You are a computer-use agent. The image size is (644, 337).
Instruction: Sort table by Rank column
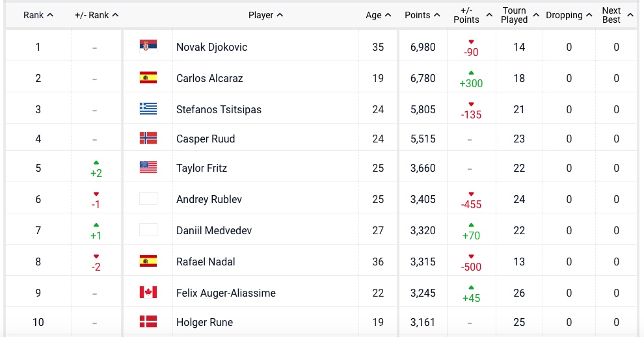pyautogui.click(x=38, y=15)
